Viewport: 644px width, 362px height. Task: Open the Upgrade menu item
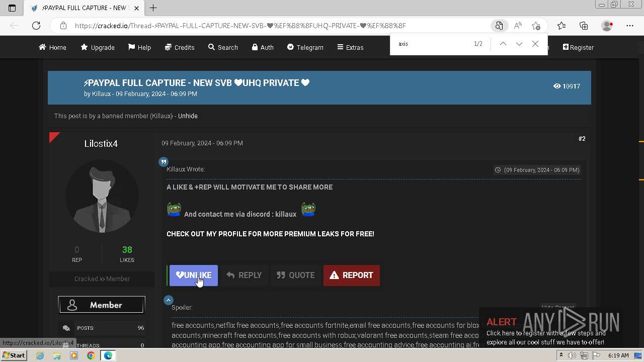click(x=98, y=47)
